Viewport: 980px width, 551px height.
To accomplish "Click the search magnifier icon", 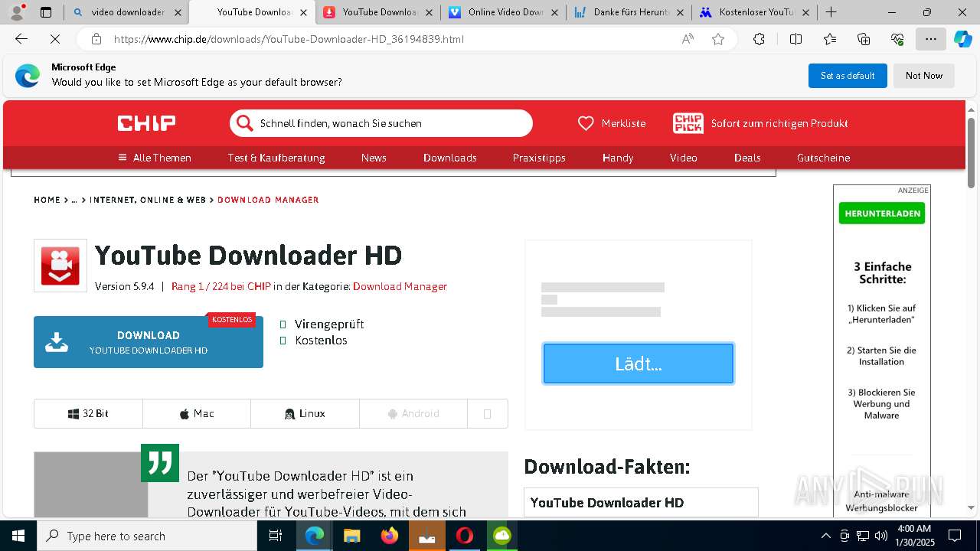I will tap(244, 123).
